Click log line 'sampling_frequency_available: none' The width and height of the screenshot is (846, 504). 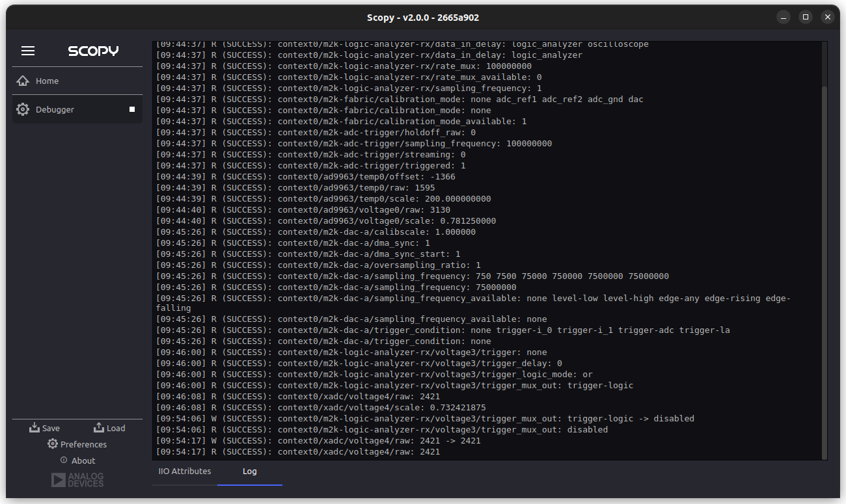[351, 319]
